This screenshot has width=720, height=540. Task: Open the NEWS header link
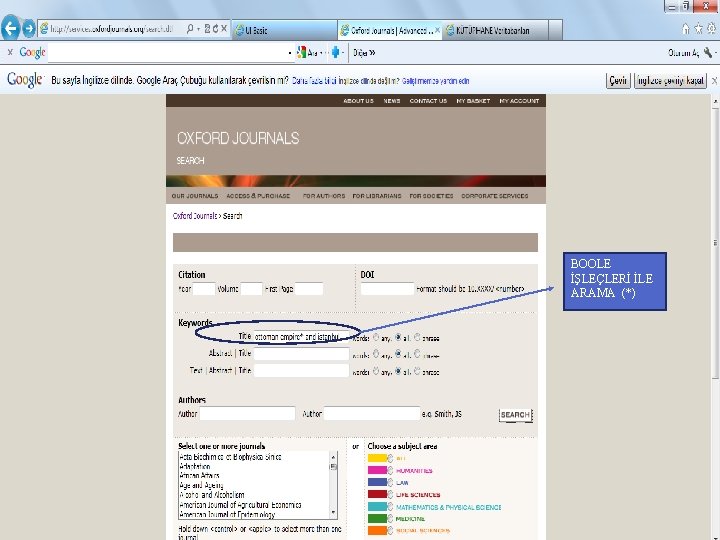pos(392,101)
